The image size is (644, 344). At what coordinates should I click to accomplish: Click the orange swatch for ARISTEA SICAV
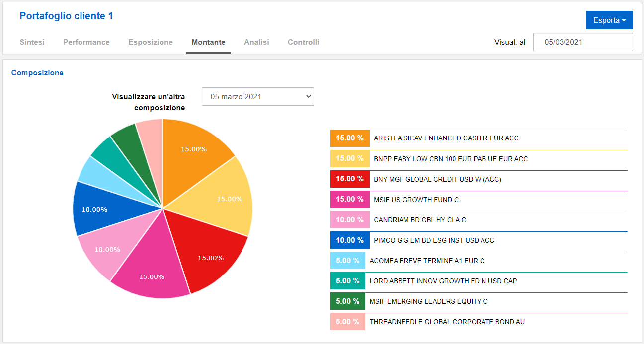pyautogui.click(x=350, y=138)
